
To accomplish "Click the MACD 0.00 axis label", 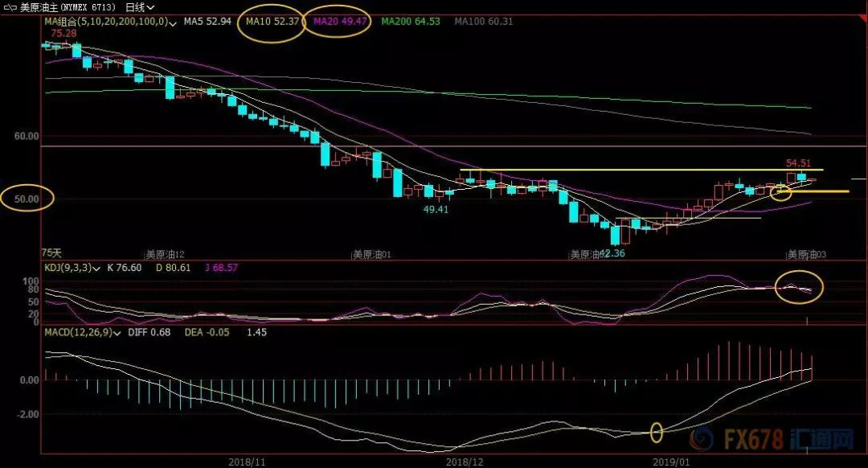I will point(30,380).
